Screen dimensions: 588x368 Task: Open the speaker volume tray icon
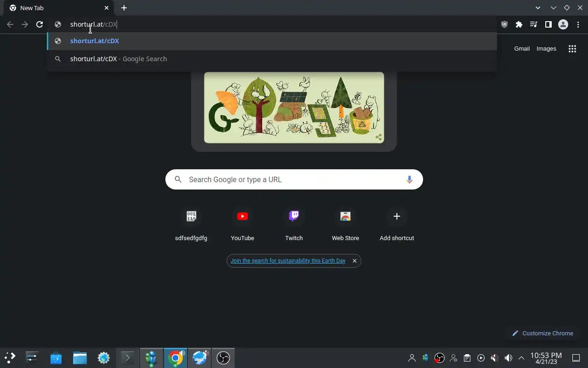[509, 358]
